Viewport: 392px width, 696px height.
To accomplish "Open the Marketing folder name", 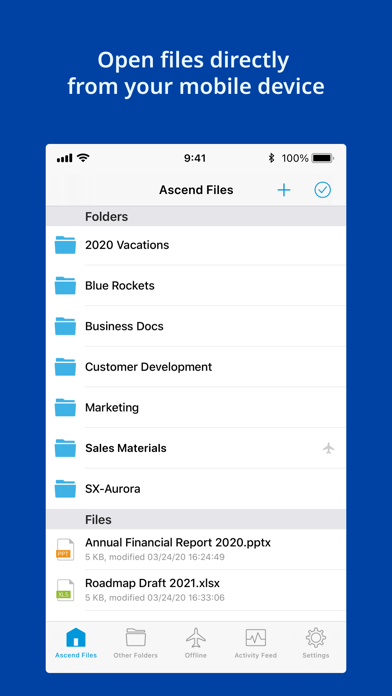I will pyautogui.click(x=112, y=407).
